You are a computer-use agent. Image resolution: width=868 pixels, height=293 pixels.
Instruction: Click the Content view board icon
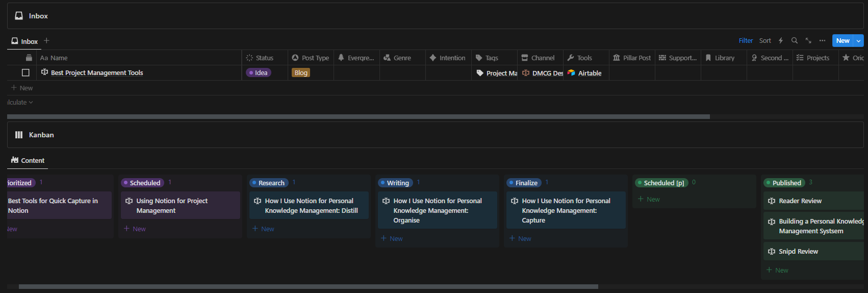point(15,160)
